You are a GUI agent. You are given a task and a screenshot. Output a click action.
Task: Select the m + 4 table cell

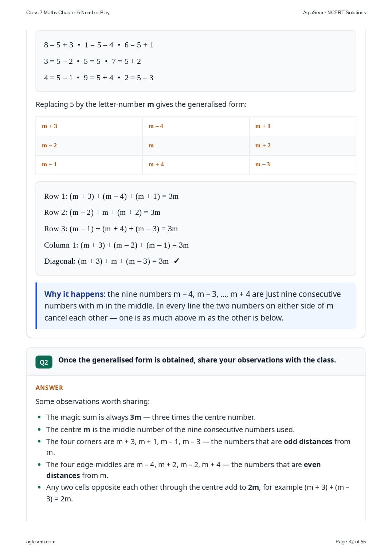(x=196, y=164)
